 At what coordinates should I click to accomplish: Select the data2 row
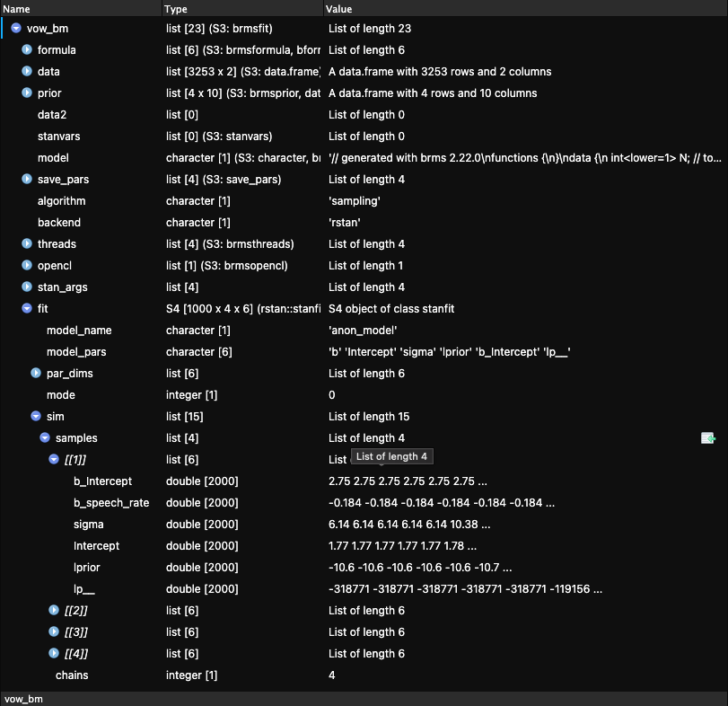tap(364, 115)
